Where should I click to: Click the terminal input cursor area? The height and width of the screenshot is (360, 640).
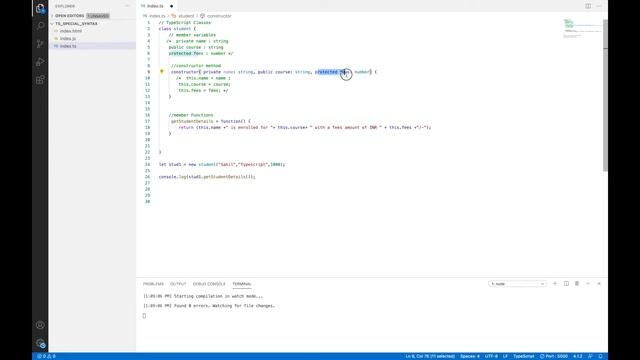[x=144, y=316]
